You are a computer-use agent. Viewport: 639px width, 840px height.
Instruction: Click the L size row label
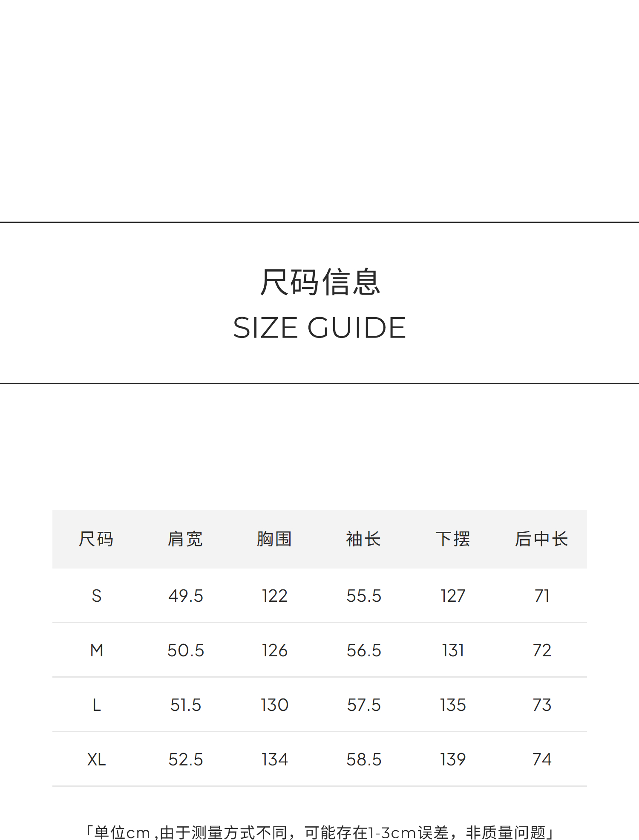[x=97, y=705]
